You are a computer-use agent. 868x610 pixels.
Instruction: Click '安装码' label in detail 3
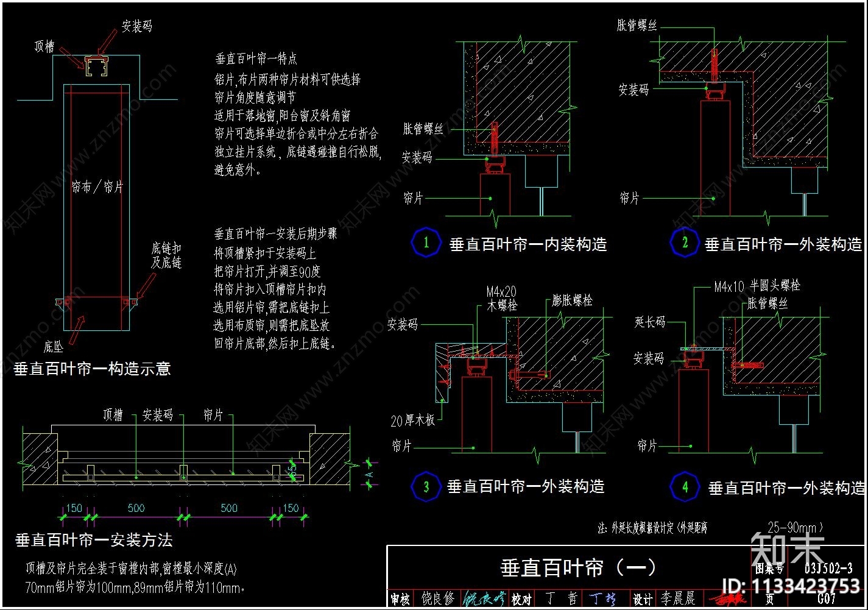pyautogui.click(x=403, y=324)
